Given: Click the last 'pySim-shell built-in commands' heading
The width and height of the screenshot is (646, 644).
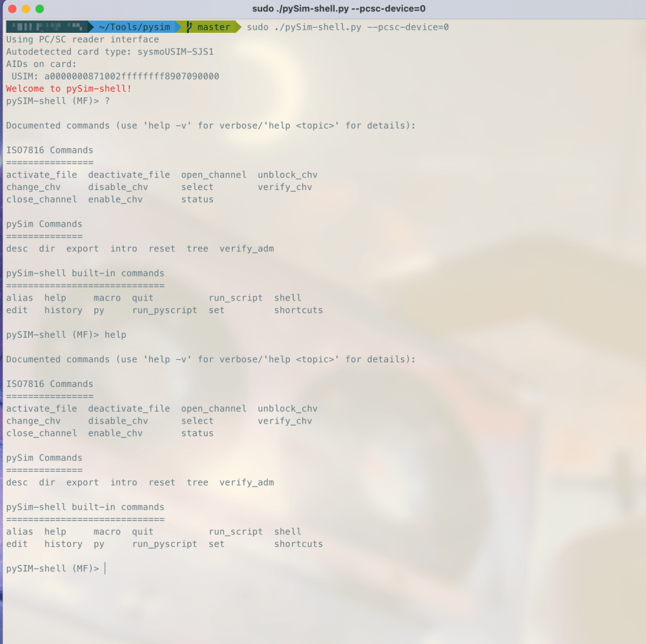Looking at the screenshot, I should tap(85, 507).
